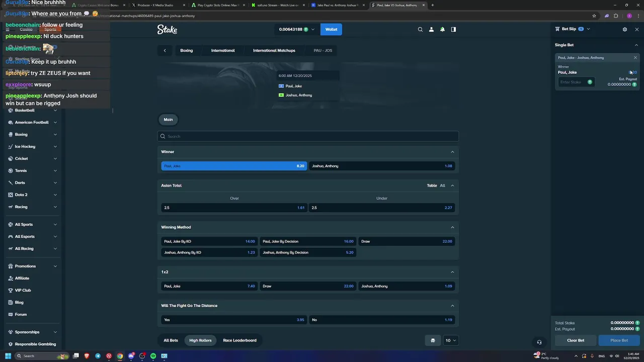Open Chrome from taskbar
644x362 pixels.
(120, 356)
